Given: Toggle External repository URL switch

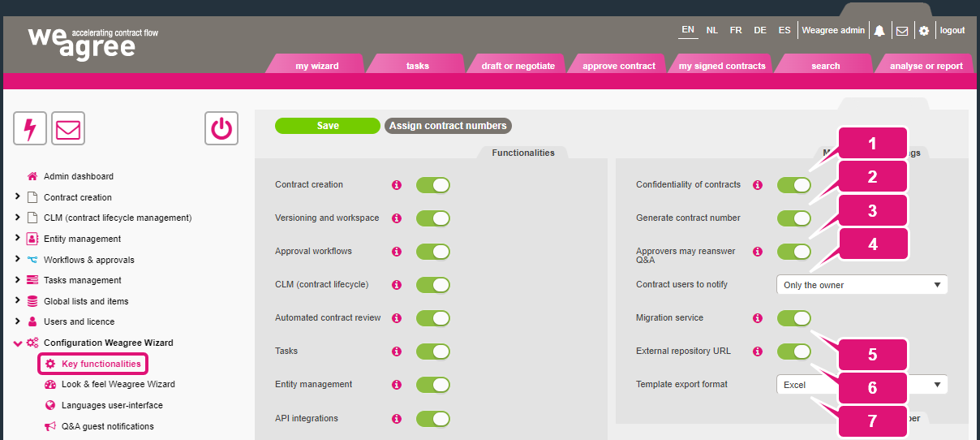Looking at the screenshot, I should point(794,352).
